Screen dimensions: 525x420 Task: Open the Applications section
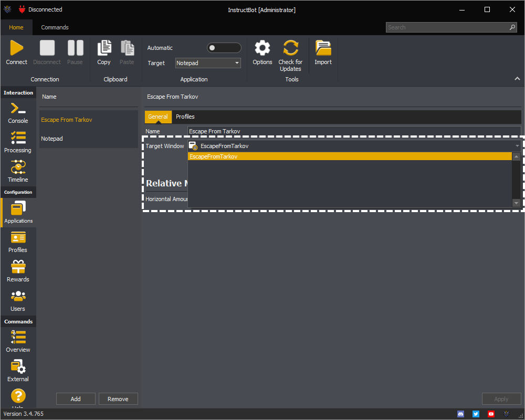coord(18,212)
